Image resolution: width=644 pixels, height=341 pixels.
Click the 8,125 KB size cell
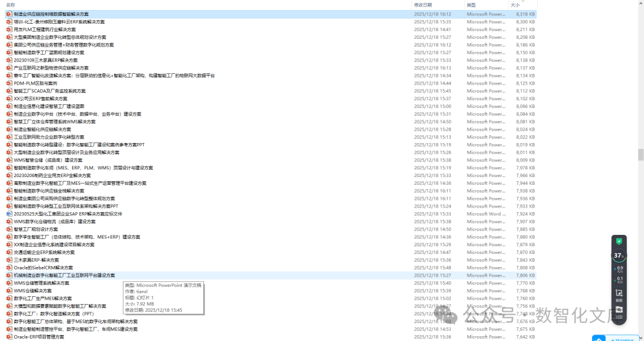(x=525, y=83)
